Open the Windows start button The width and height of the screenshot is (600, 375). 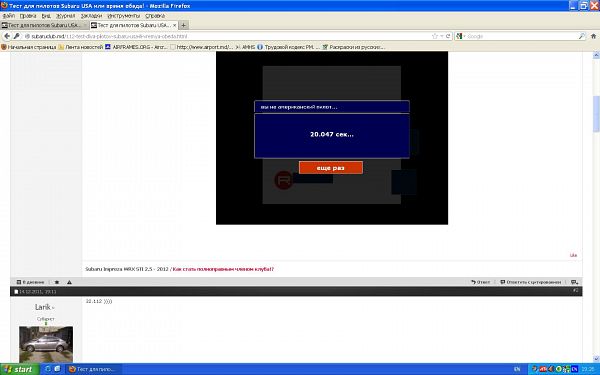(19, 369)
